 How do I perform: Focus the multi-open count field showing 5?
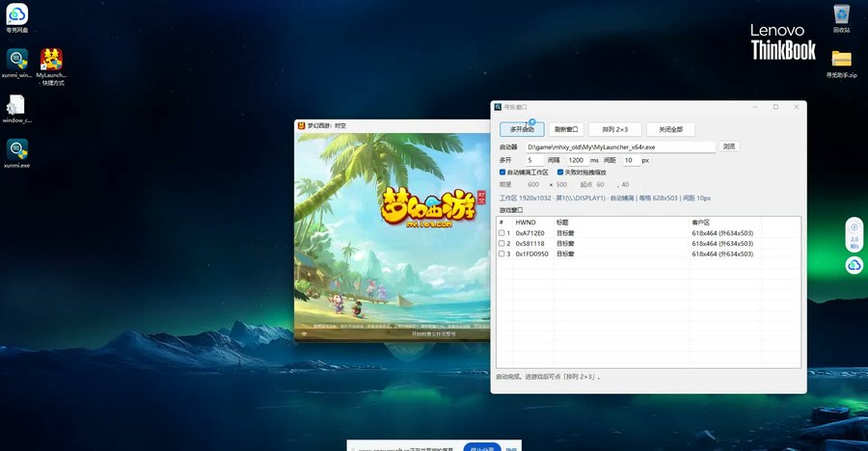pyautogui.click(x=534, y=161)
